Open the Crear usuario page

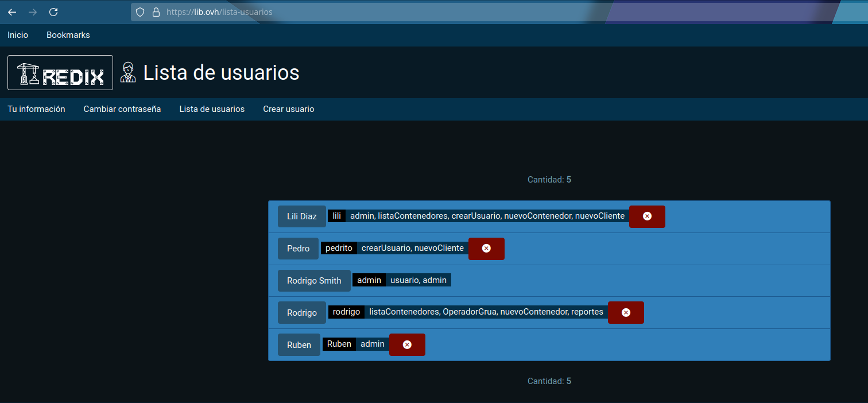[x=289, y=109]
